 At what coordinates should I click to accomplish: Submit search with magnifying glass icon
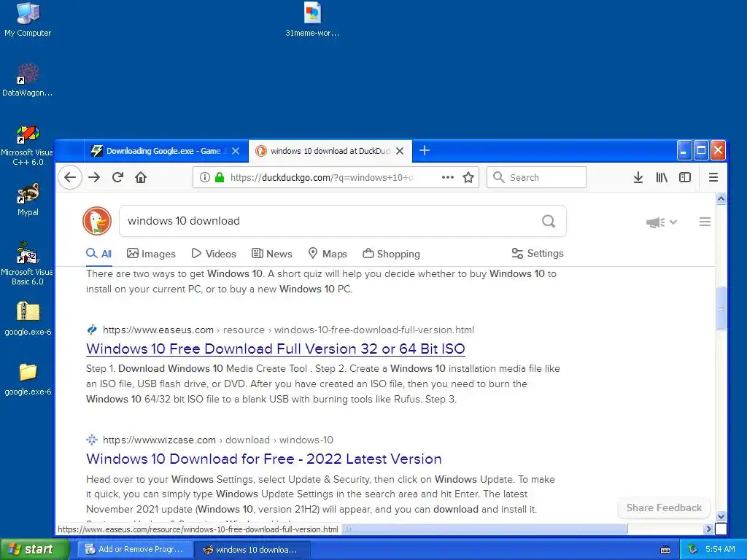(x=549, y=221)
